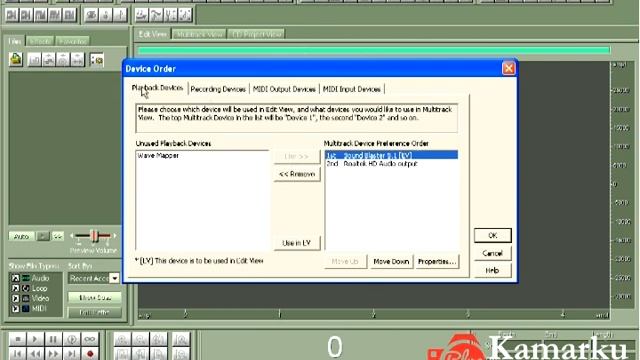
Task: Click the Properties... button
Action: pos(437,262)
